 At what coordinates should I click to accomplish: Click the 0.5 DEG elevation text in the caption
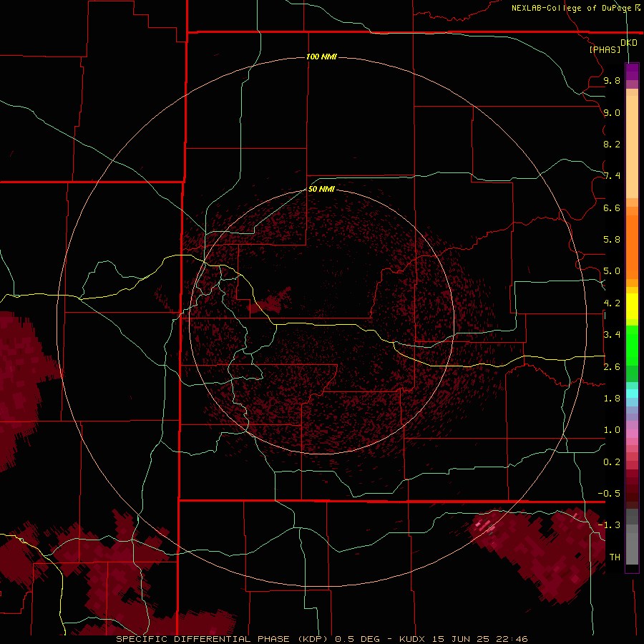click(359, 639)
